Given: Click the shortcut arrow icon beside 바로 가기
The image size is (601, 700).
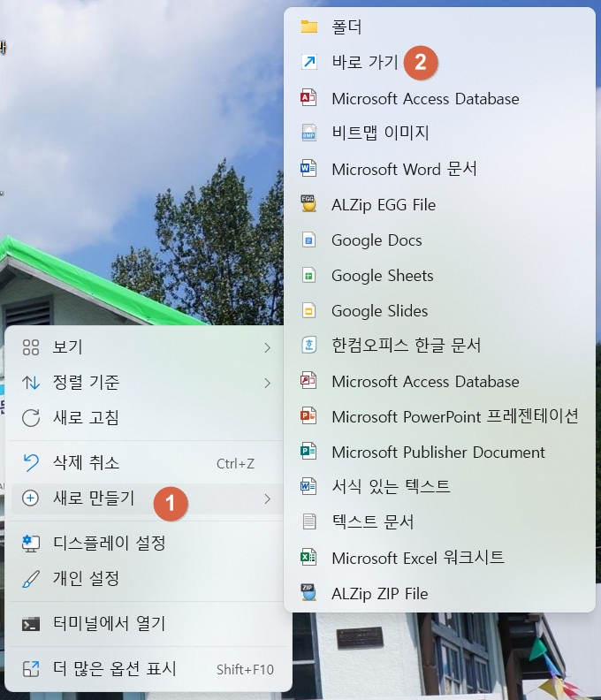Looking at the screenshot, I should tap(308, 62).
